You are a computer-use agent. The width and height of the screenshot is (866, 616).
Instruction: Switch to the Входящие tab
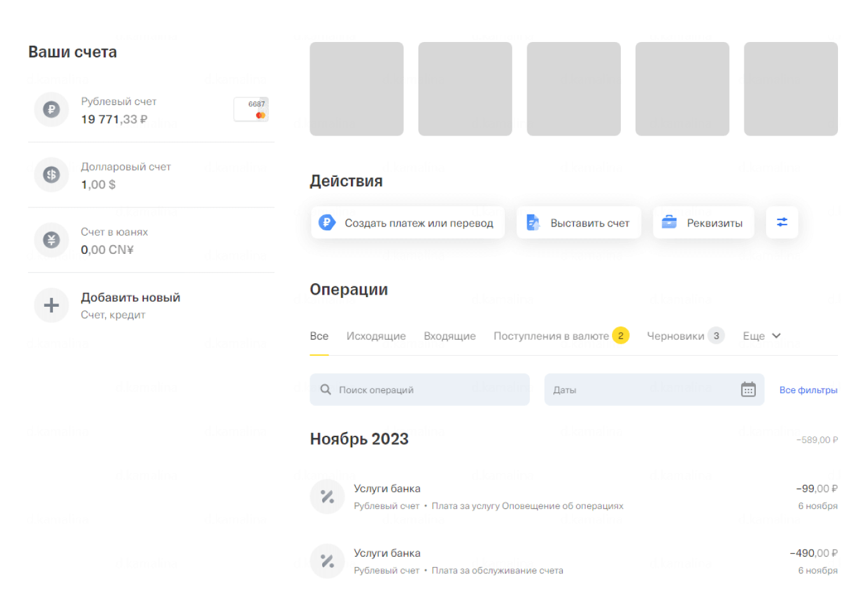(450, 336)
